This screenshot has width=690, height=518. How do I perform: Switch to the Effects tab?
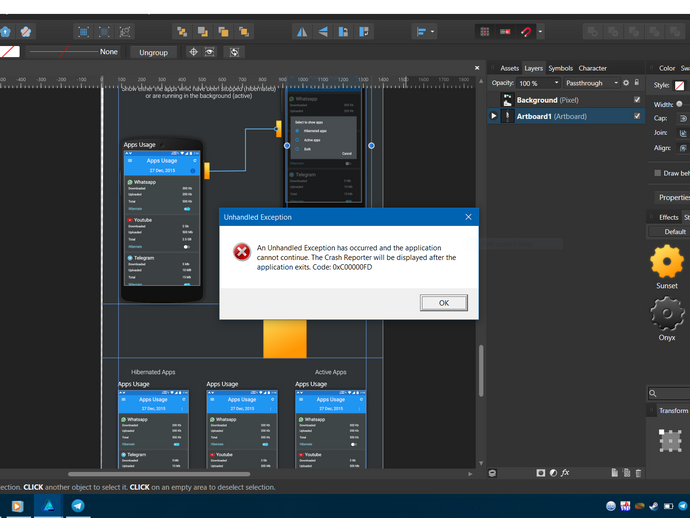668,217
